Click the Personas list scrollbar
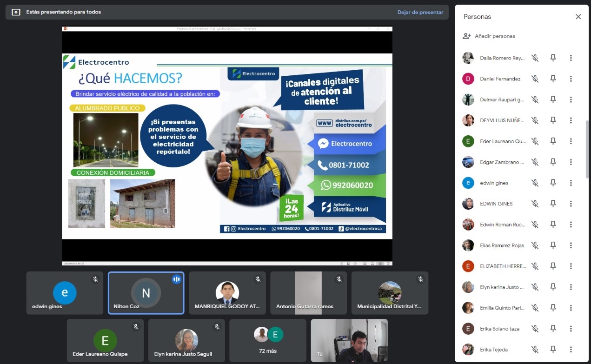This screenshot has height=364, width=591. point(586,149)
